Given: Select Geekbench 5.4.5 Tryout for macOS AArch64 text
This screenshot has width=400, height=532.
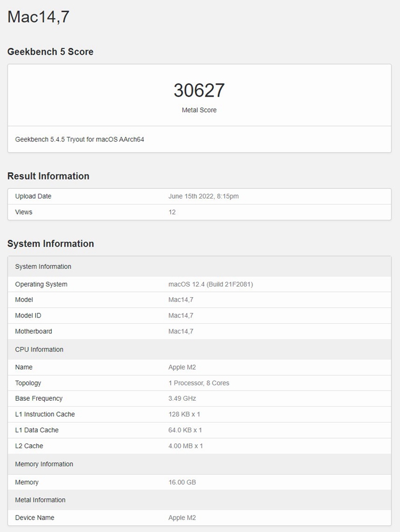Looking at the screenshot, I should click(x=79, y=139).
